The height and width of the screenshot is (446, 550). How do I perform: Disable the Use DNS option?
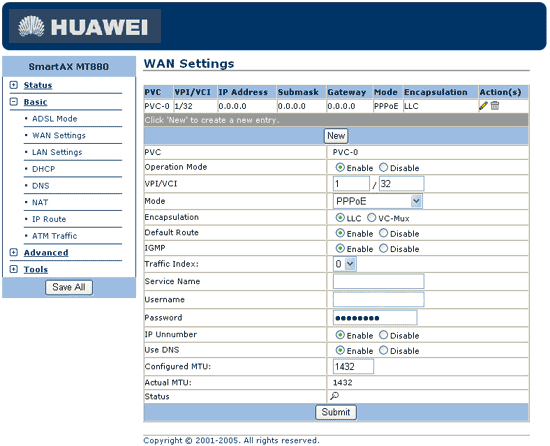[x=383, y=350]
